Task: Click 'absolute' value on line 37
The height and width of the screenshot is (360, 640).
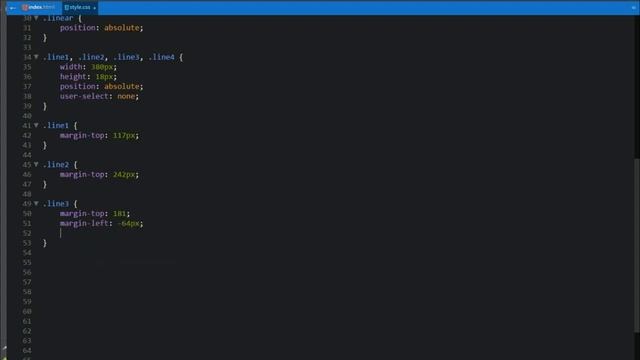Action: pyautogui.click(x=122, y=87)
